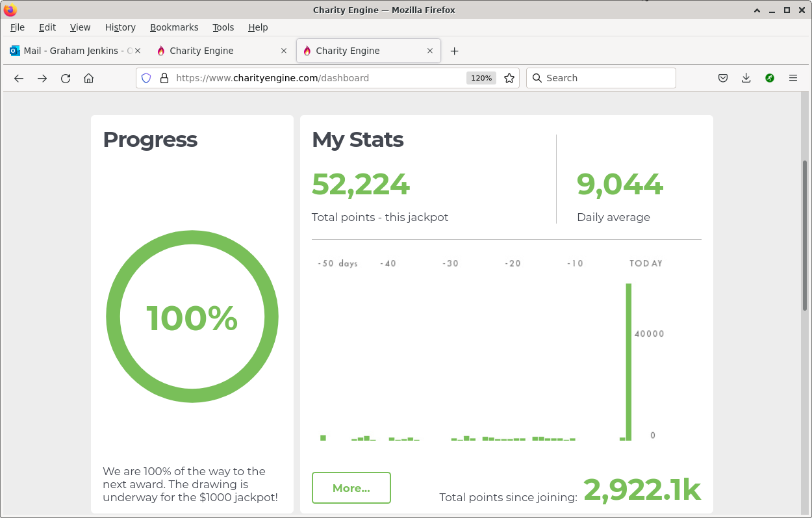The image size is (812, 518).
Task: Reload the current page
Action: pos(66,78)
